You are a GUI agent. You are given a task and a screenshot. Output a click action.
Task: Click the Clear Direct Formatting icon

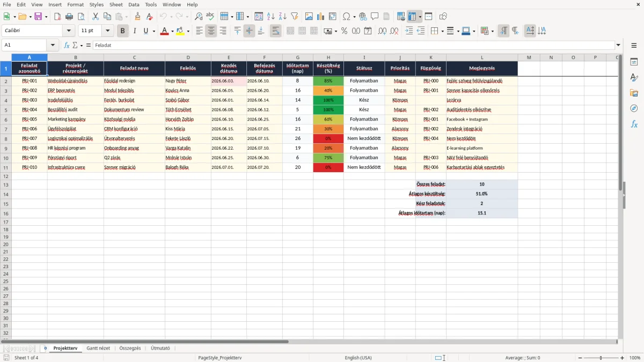(150, 17)
